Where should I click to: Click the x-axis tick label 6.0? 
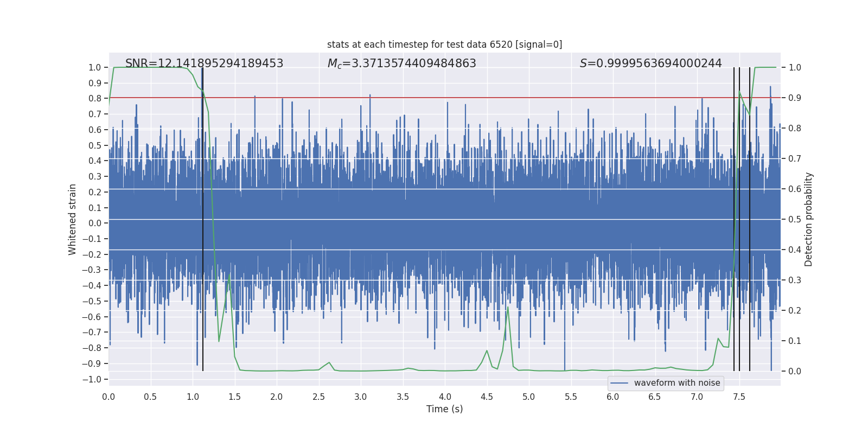pos(613,397)
